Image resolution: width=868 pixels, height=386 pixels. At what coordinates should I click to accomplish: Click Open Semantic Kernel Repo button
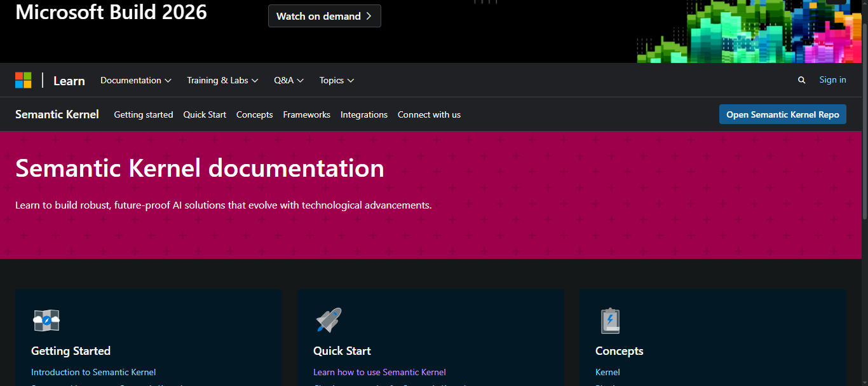783,114
